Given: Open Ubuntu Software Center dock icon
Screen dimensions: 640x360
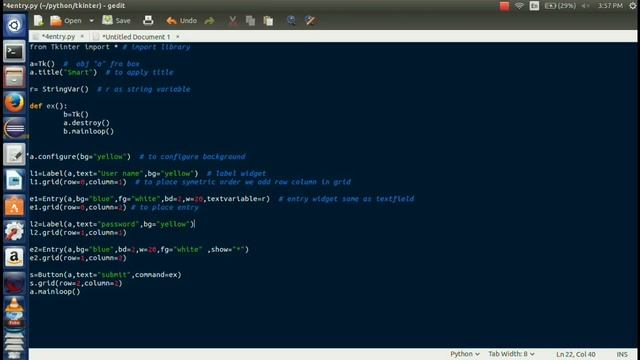Looking at the screenshot, I should (x=14, y=206).
